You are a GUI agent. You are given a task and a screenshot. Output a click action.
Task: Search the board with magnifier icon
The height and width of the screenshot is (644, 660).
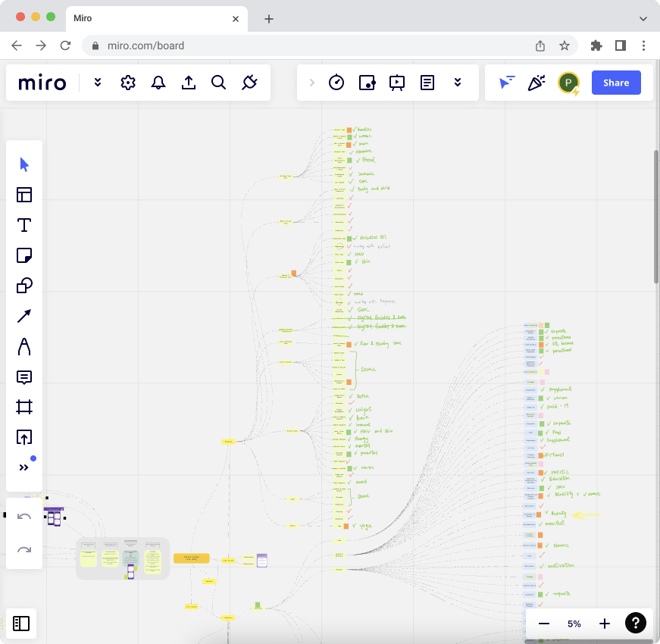pyautogui.click(x=218, y=83)
